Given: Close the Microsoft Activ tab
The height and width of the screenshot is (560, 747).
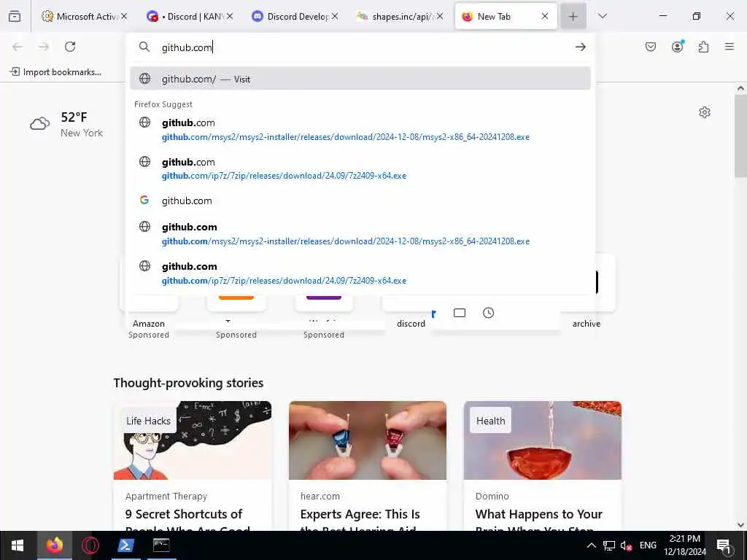Looking at the screenshot, I should 124,16.
